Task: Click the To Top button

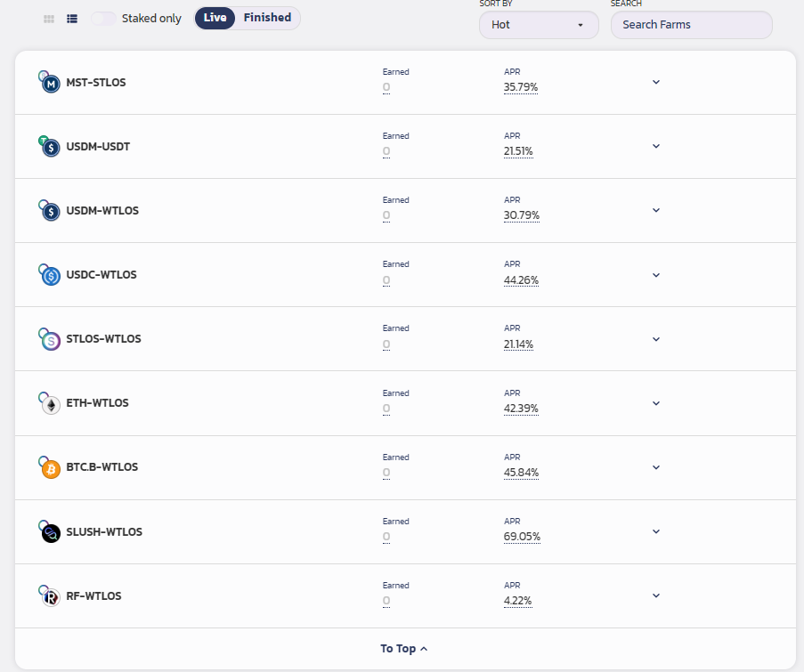Action: coord(404,649)
